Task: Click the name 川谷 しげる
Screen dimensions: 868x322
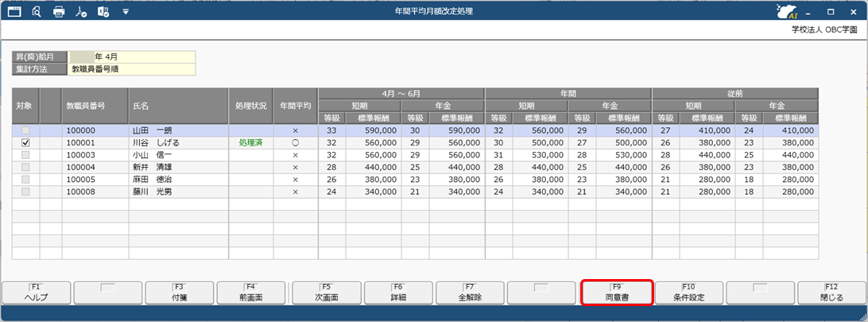Action: pos(156,143)
